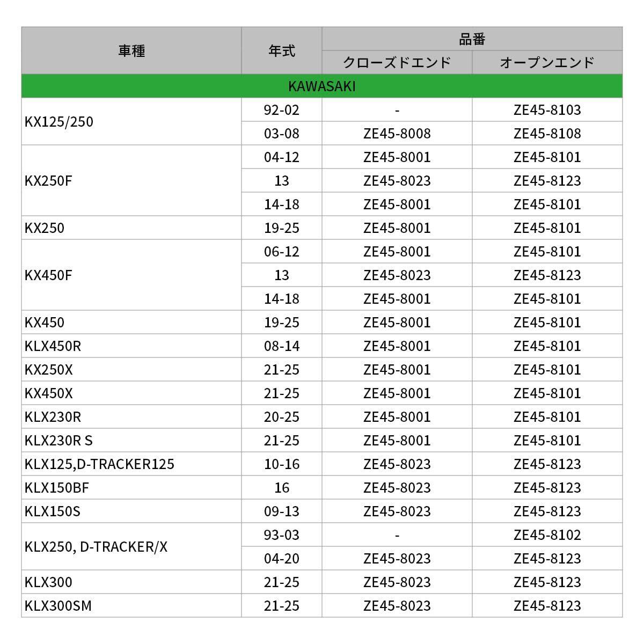The height and width of the screenshot is (644, 644).
Task: Click the 車種 column header
Action: click(x=131, y=51)
